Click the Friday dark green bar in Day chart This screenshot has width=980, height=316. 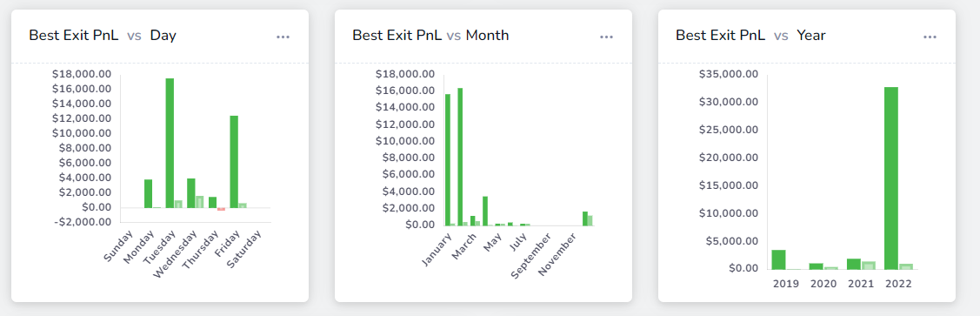coord(234,161)
